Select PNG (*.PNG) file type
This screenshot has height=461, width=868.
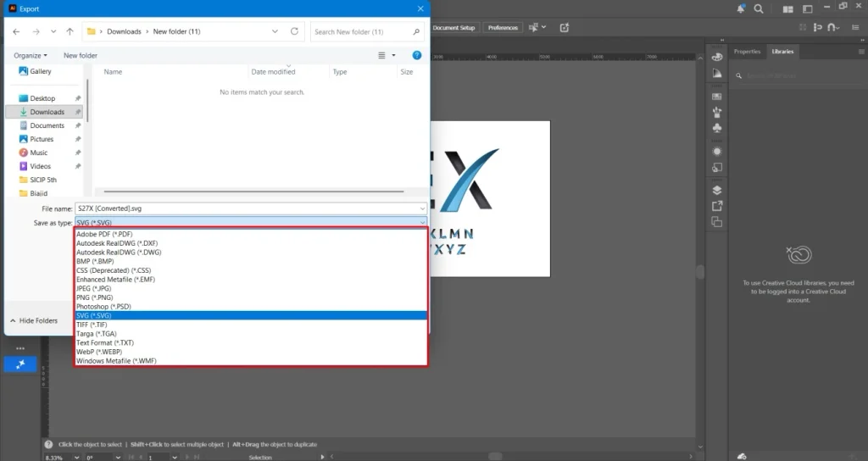pos(251,297)
